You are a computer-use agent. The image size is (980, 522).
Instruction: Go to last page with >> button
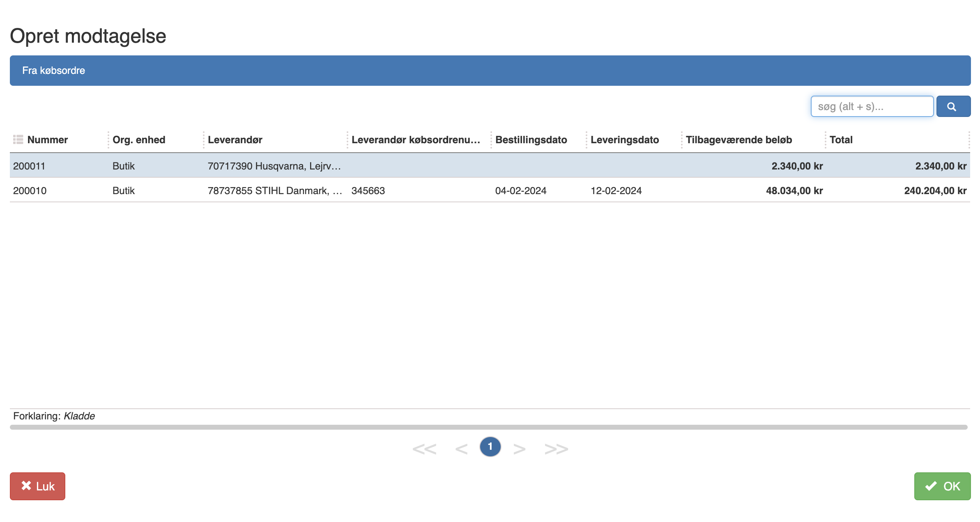pos(556,449)
